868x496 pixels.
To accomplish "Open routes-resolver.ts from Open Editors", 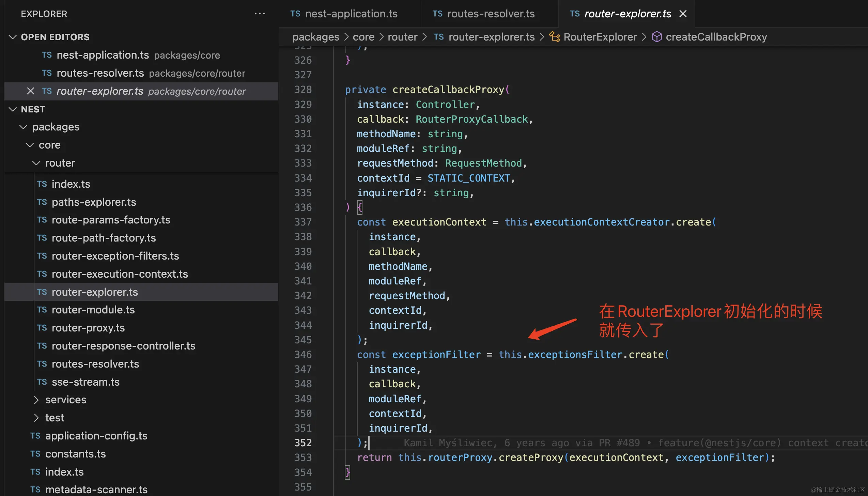I will 141,73.
